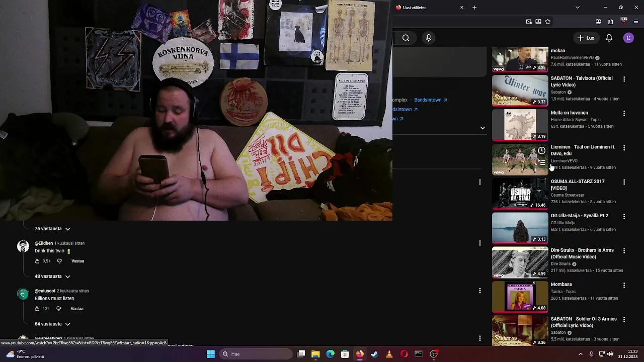
Task: Show hidden system tray icons chevron
Action: click(x=580, y=354)
